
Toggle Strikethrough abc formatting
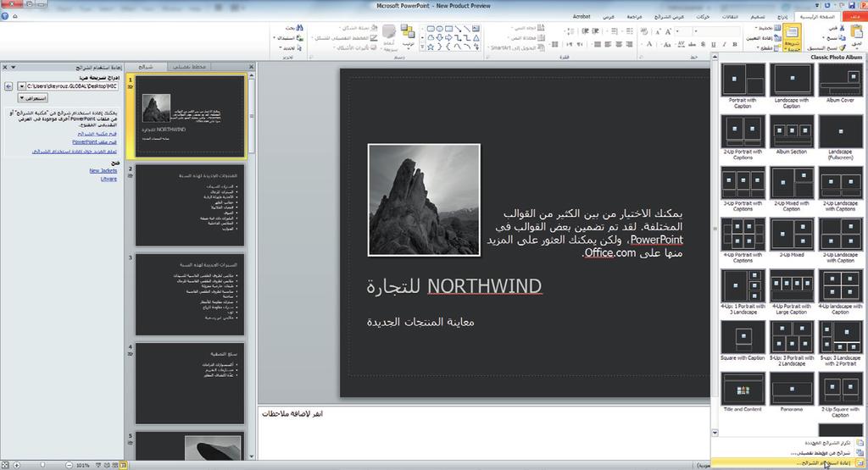692,44
